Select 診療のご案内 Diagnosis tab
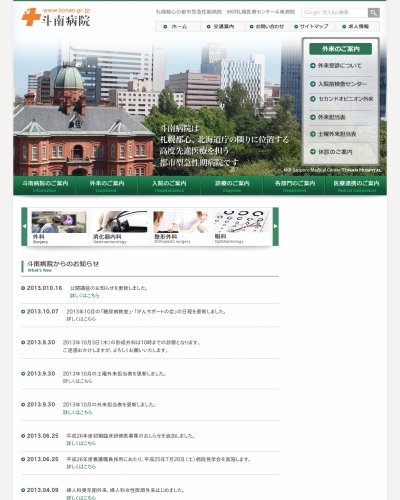The width and height of the screenshot is (400, 500). (x=231, y=185)
